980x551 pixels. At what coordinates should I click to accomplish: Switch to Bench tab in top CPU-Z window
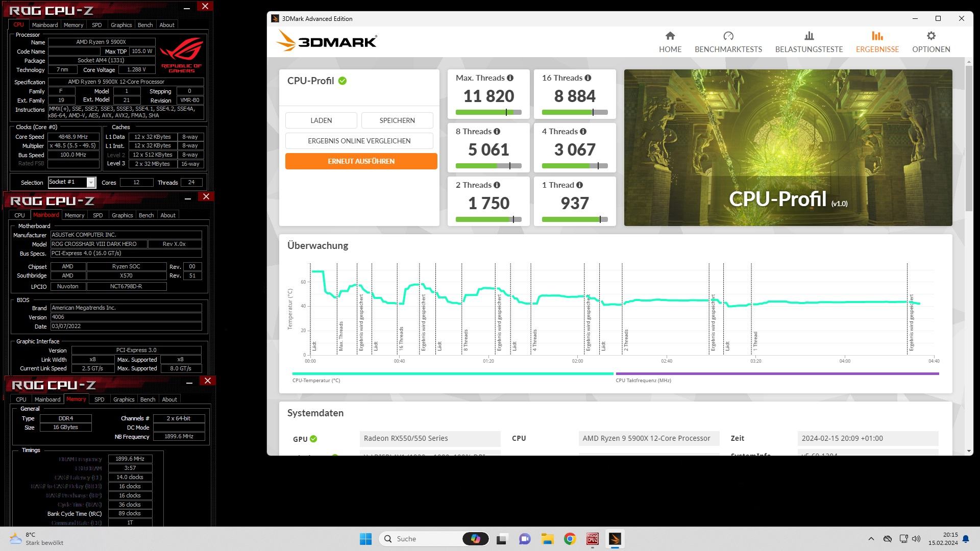145,25
